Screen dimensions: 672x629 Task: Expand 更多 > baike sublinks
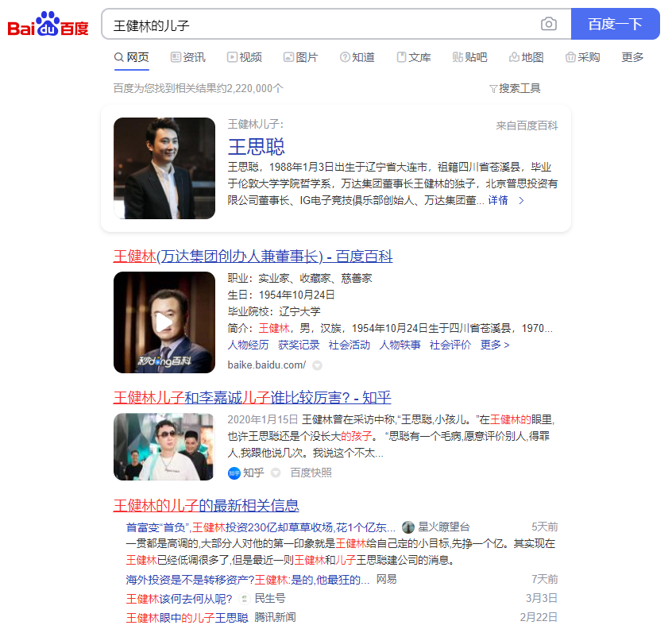[x=495, y=345]
